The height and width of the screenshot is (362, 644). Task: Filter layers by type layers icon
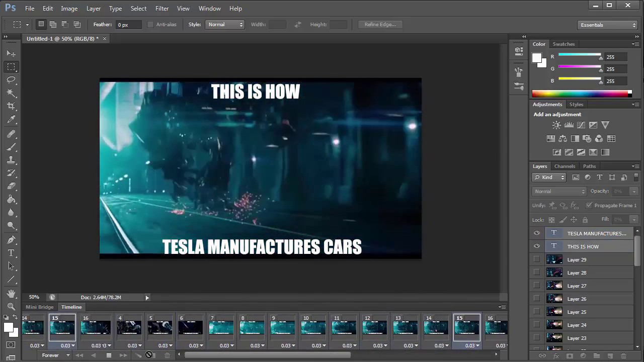(x=600, y=177)
